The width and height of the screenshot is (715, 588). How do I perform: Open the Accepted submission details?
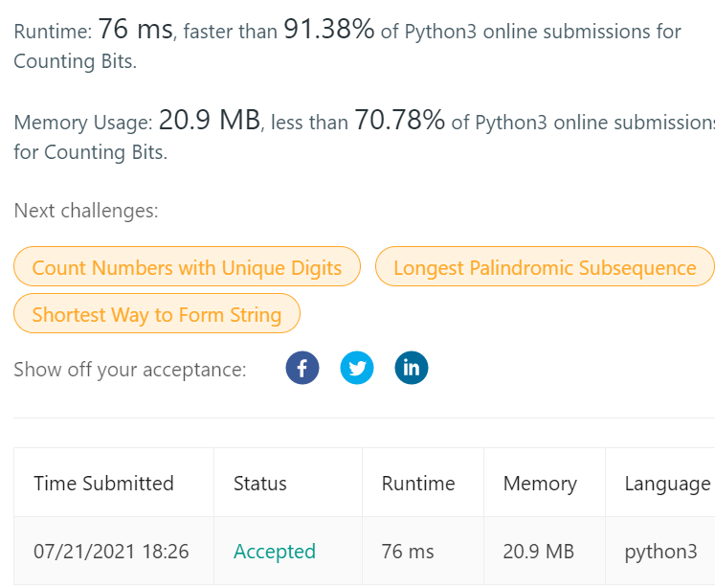(275, 551)
